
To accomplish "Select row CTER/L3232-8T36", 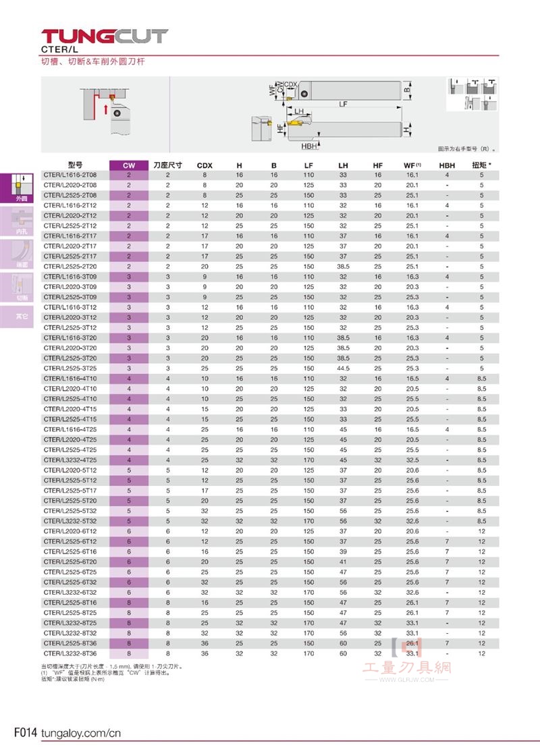I will (270, 654).
